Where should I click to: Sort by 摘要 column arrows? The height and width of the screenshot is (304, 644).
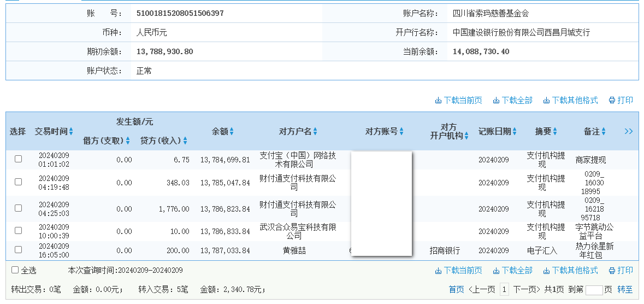coord(555,131)
